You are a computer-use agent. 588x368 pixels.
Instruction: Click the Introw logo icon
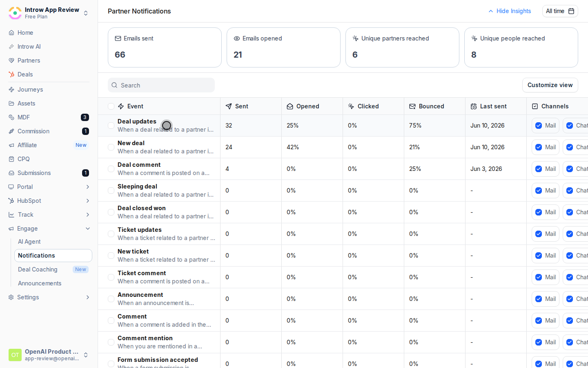point(15,13)
